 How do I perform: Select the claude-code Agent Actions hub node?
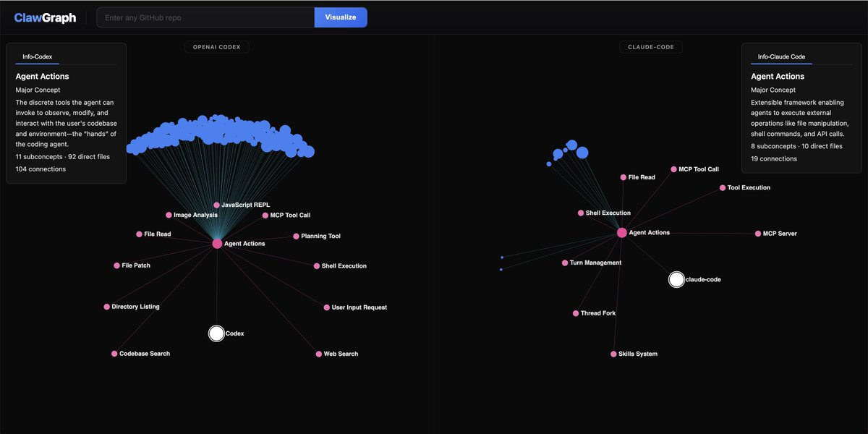621,233
